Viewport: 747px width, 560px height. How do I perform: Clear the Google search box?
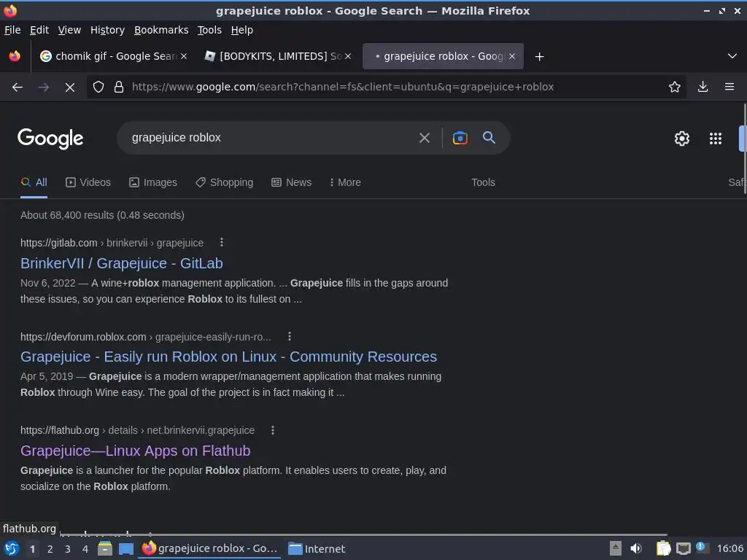(424, 138)
